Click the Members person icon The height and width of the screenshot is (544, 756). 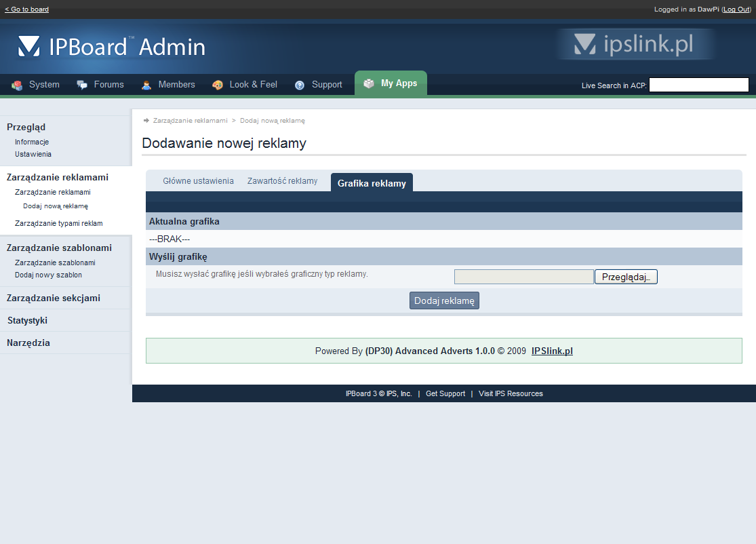(x=146, y=85)
